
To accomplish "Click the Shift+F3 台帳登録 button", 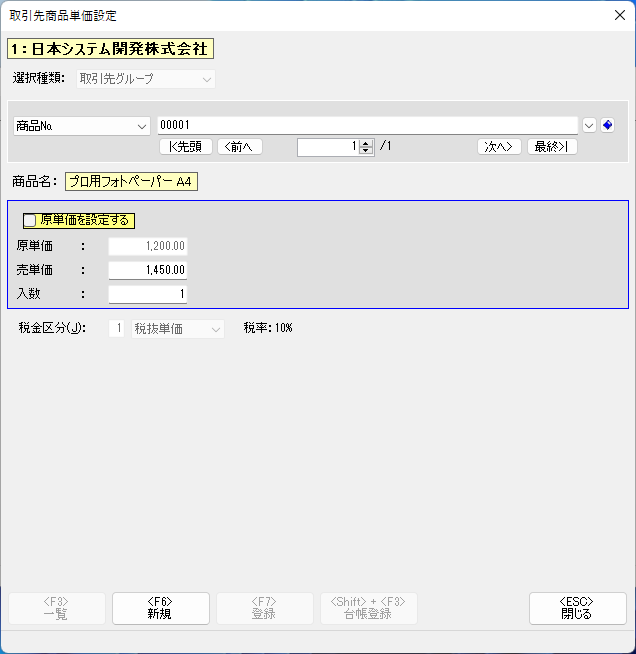I will click(x=369, y=608).
